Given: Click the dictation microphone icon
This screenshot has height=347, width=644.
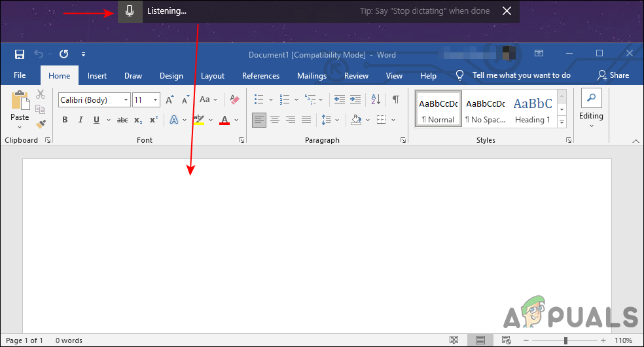Looking at the screenshot, I should coord(130,11).
